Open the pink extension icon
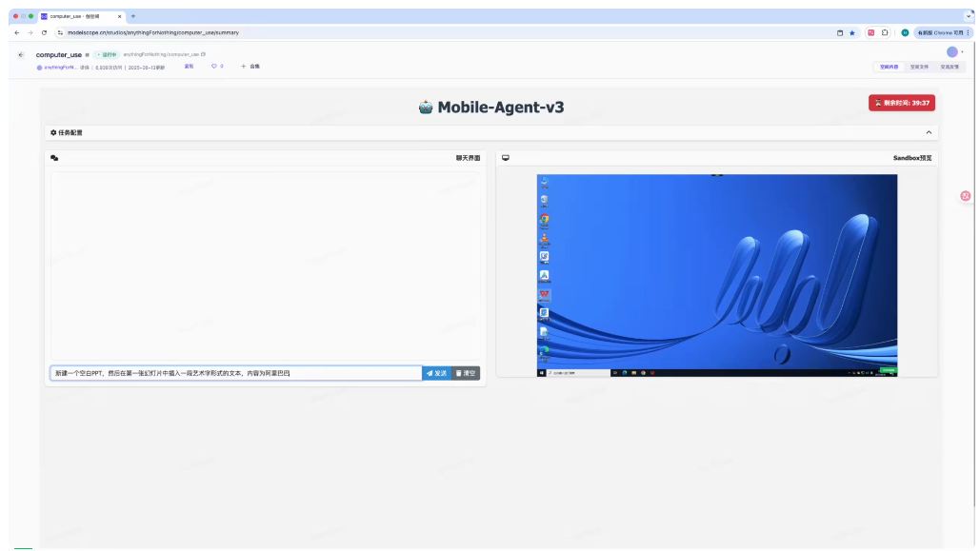 (x=870, y=32)
